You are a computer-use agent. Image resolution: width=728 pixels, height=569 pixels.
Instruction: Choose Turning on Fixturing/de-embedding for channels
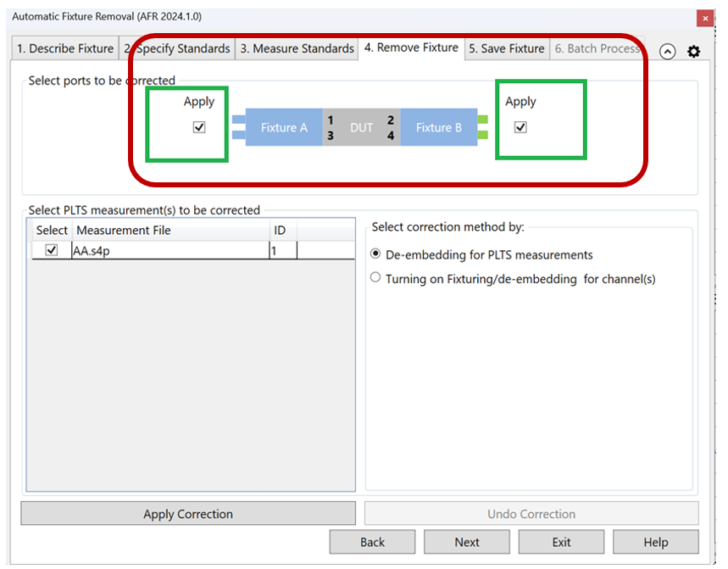[x=376, y=278]
